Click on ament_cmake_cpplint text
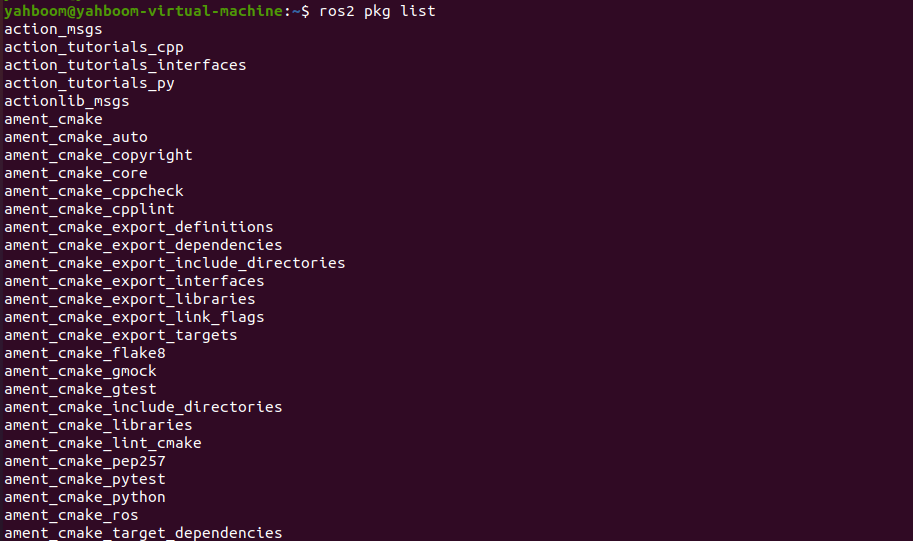913x541 pixels. point(89,209)
